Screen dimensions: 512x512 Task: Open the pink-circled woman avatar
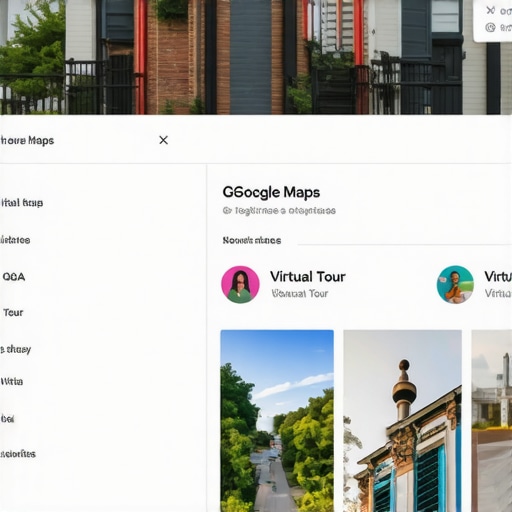[240, 284]
